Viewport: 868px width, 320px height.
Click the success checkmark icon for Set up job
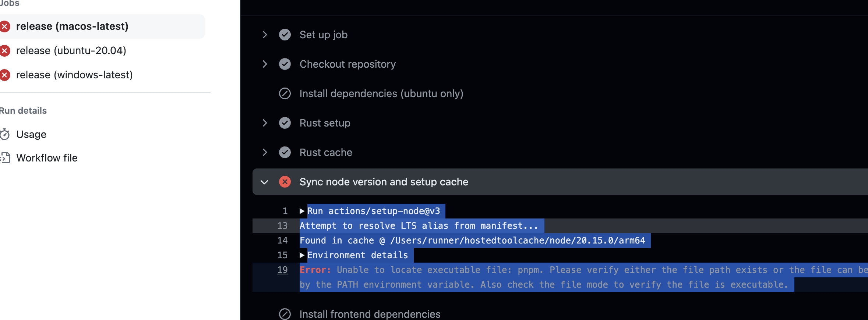coord(285,35)
